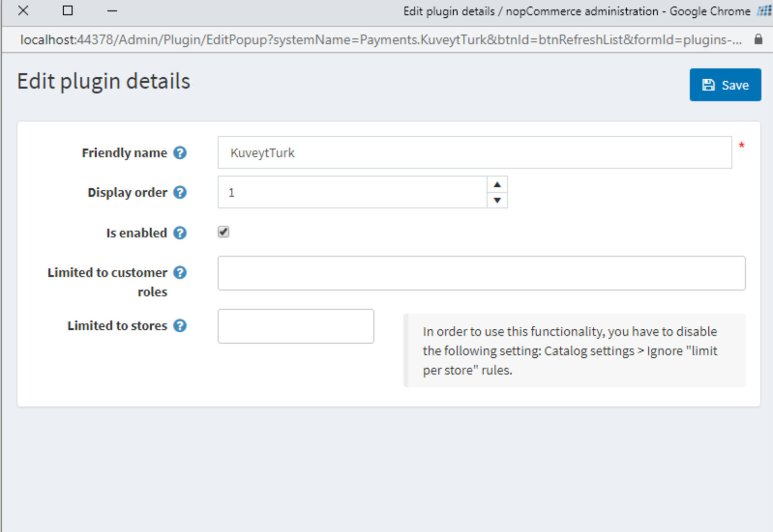Click the nopCommerce icon in title bar
The width and height of the screenshot is (773, 532).
(764, 11)
